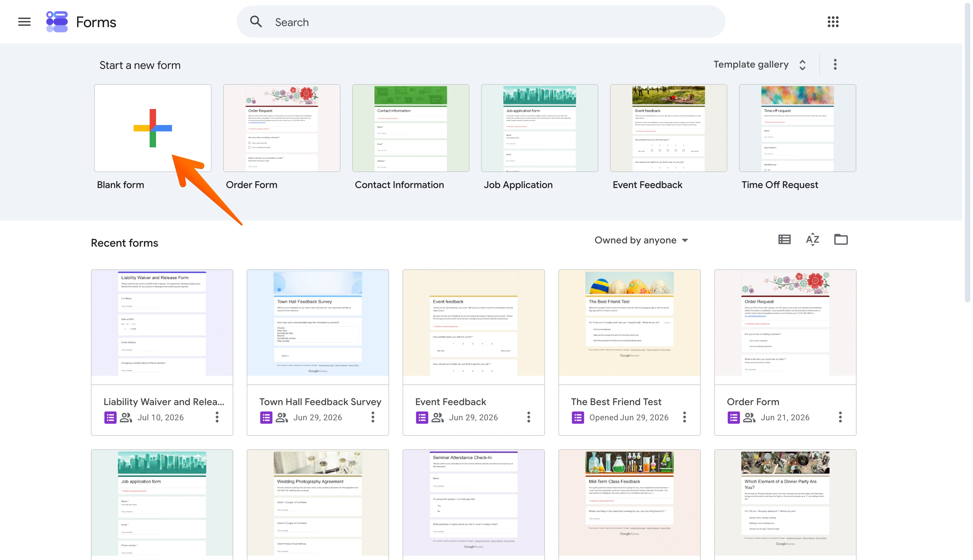Click 'Jun 21, 2026' date text
Screen dimensions: 973x560
click(785, 418)
